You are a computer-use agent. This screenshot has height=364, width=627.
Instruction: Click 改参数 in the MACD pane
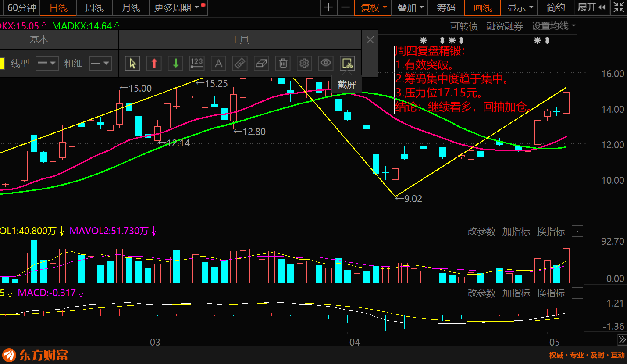[x=481, y=293]
